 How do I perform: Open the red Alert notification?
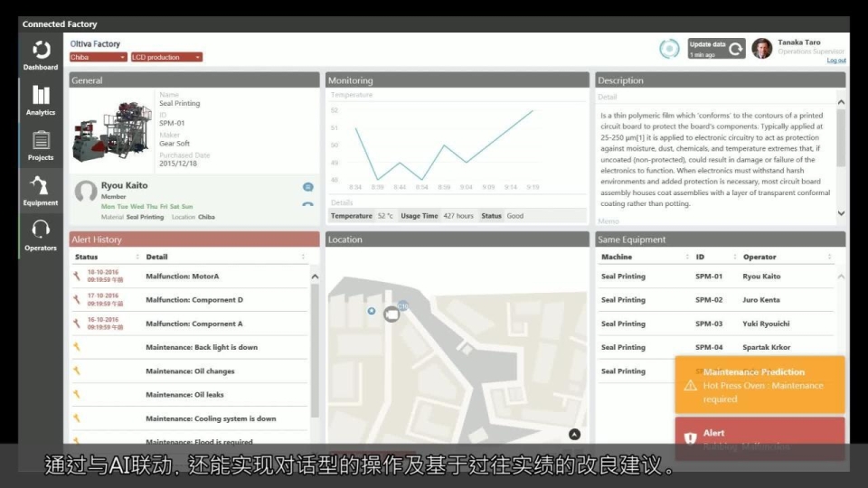tap(759, 438)
